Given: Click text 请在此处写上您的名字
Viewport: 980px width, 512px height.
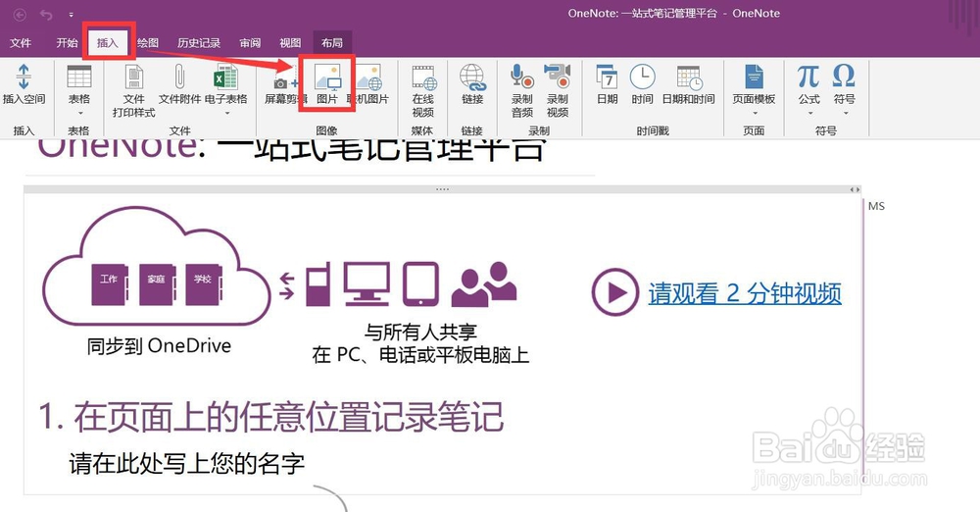Looking at the screenshot, I should 187,463.
